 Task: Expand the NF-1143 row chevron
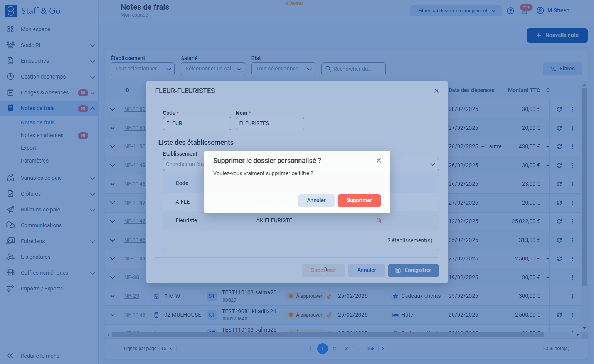pyautogui.click(x=113, y=315)
